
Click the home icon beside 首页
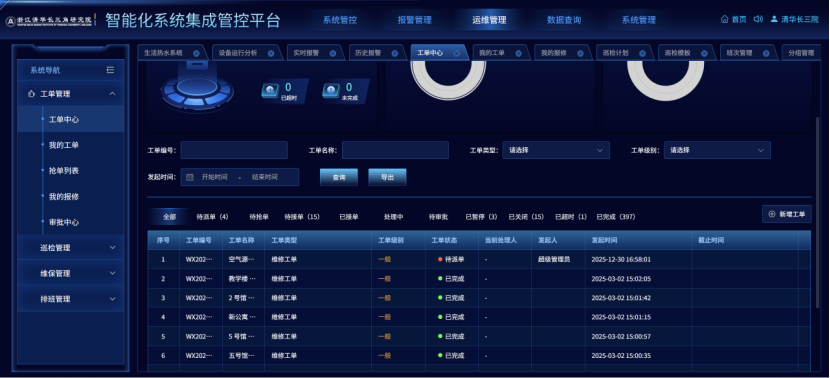725,19
